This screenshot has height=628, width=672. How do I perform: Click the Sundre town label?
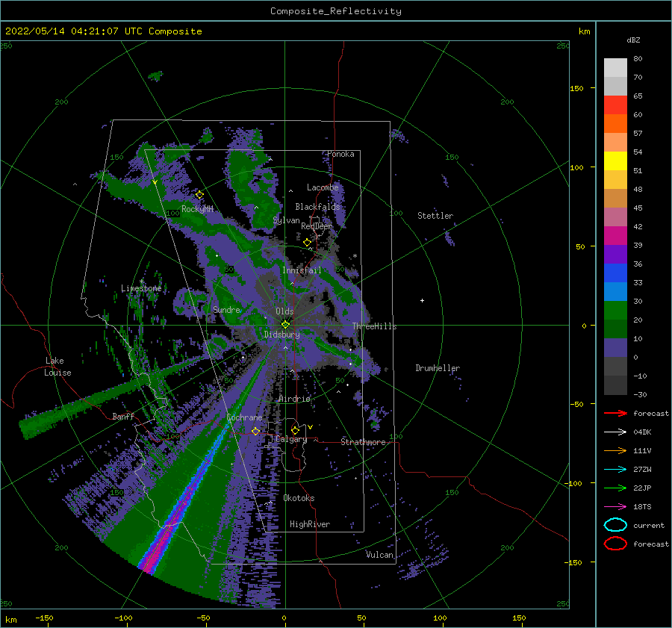click(x=227, y=309)
